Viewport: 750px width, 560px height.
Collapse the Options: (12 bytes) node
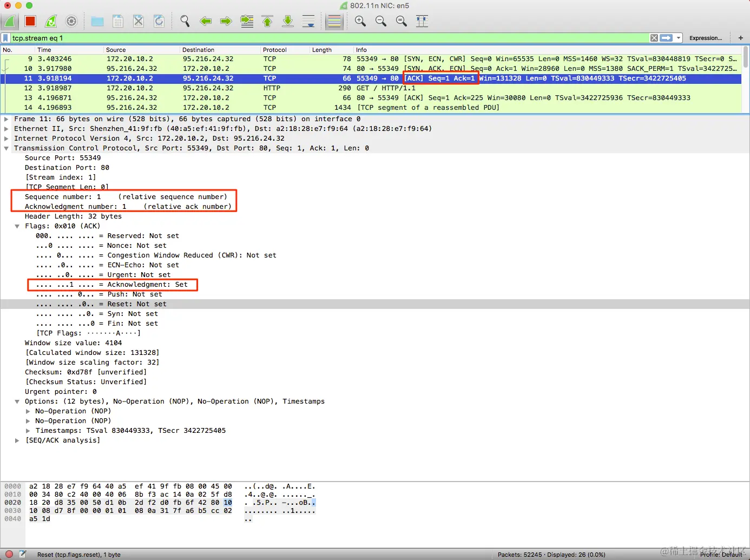tap(17, 401)
